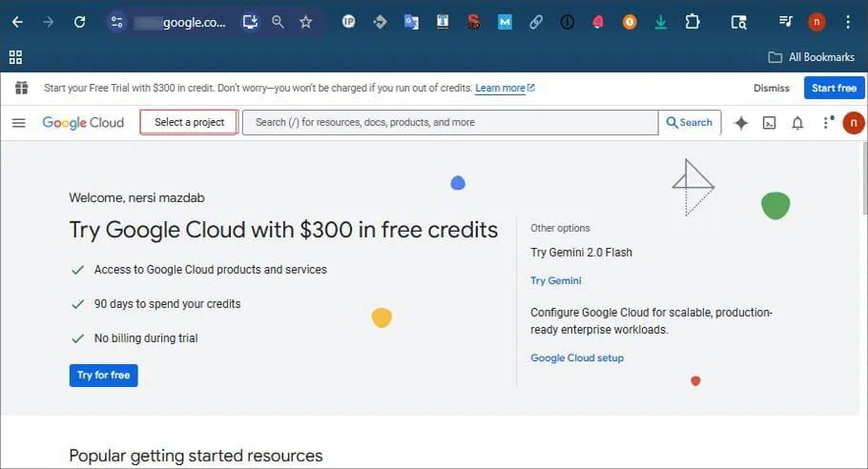Focus the resources search input field
This screenshot has width=868, height=469.
point(450,122)
